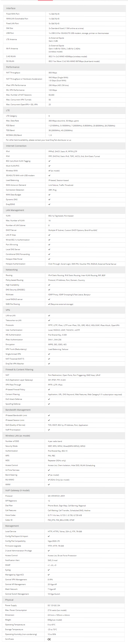Click the DrayDDNS checkmark icon
The height and width of the screenshot is (644, 128).
tap(49, 204)
